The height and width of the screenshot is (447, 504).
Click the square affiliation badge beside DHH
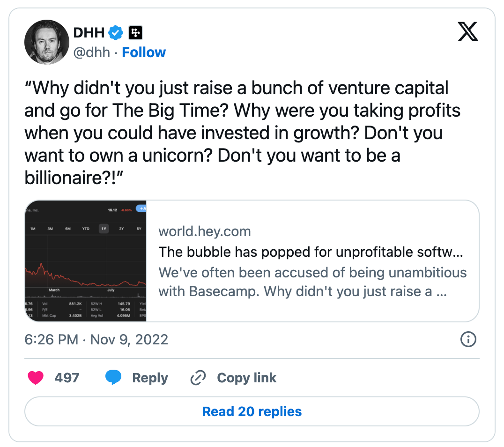tap(135, 33)
